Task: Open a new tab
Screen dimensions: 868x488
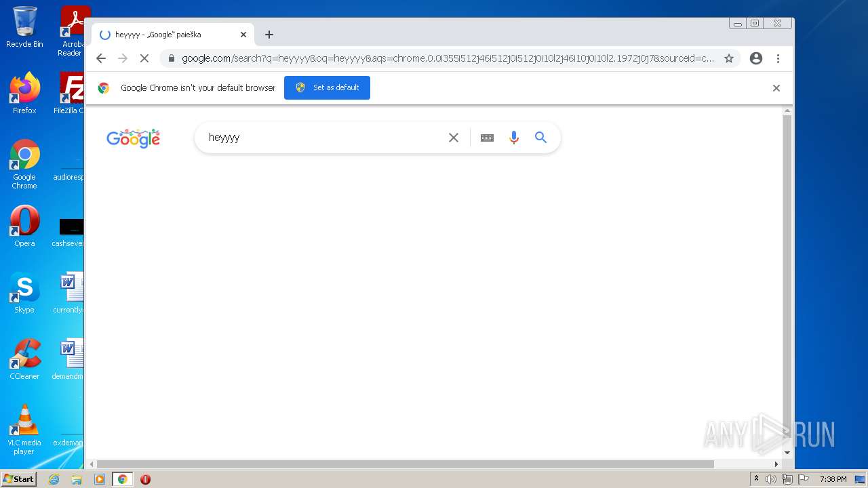Action: coord(269,35)
